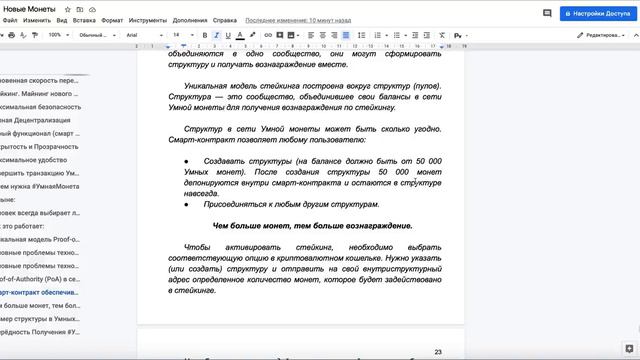Screen dimensions: 640x360
Task: Open the Изменить menu
Action: [37, 20]
